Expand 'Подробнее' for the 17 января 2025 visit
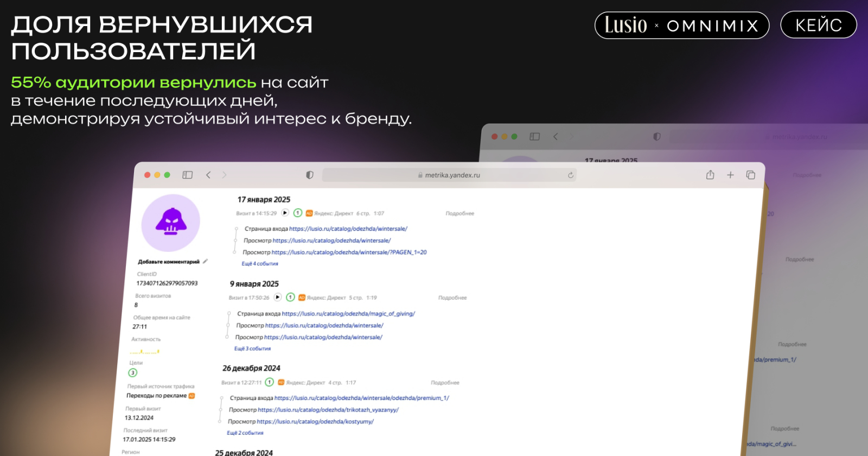868x456 pixels. pos(460,213)
